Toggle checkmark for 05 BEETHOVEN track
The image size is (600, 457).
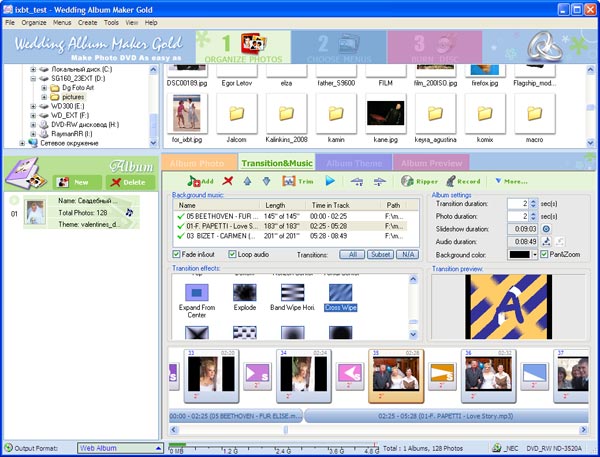[x=181, y=216]
